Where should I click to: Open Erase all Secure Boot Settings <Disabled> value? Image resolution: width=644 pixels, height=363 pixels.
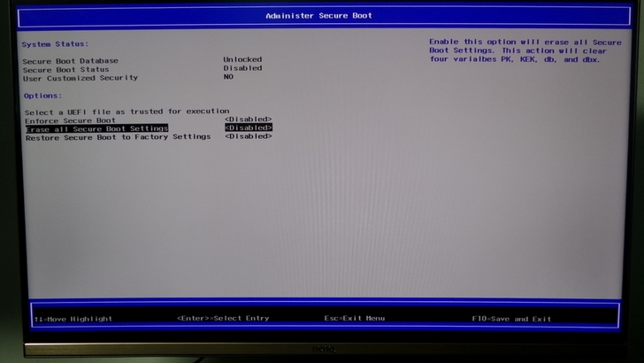click(248, 127)
